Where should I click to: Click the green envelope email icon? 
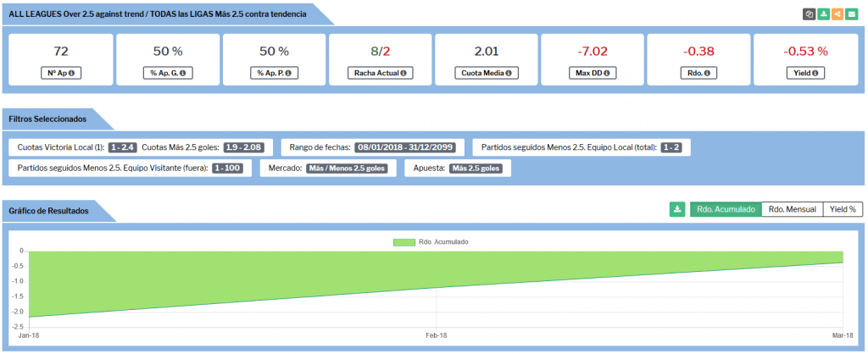click(x=852, y=14)
